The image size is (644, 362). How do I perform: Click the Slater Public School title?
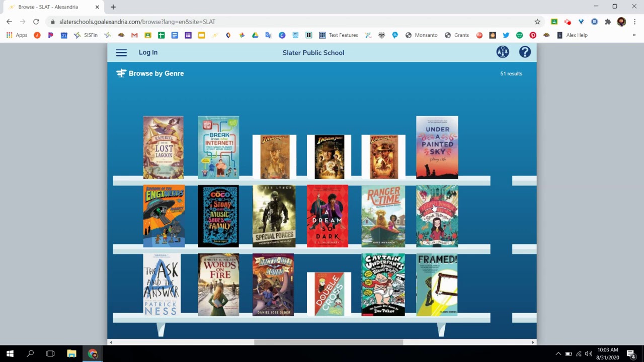point(313,52)
